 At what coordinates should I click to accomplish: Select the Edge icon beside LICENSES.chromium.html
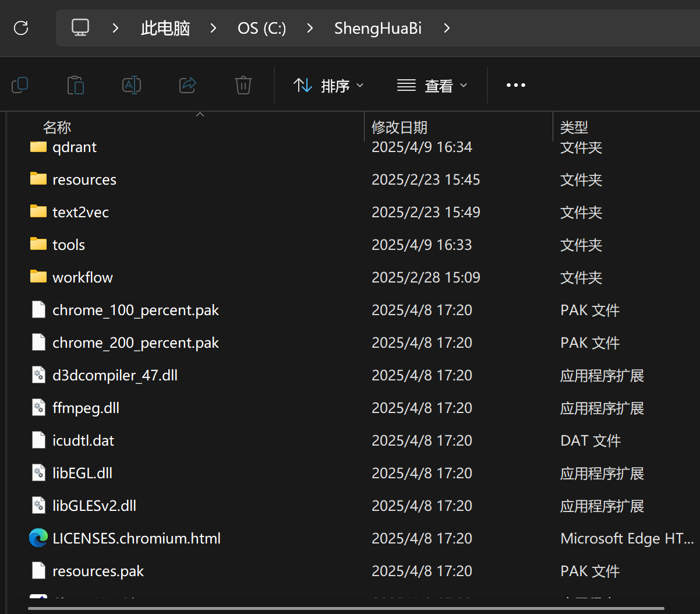pyautogui.click(x=38, y=538)
